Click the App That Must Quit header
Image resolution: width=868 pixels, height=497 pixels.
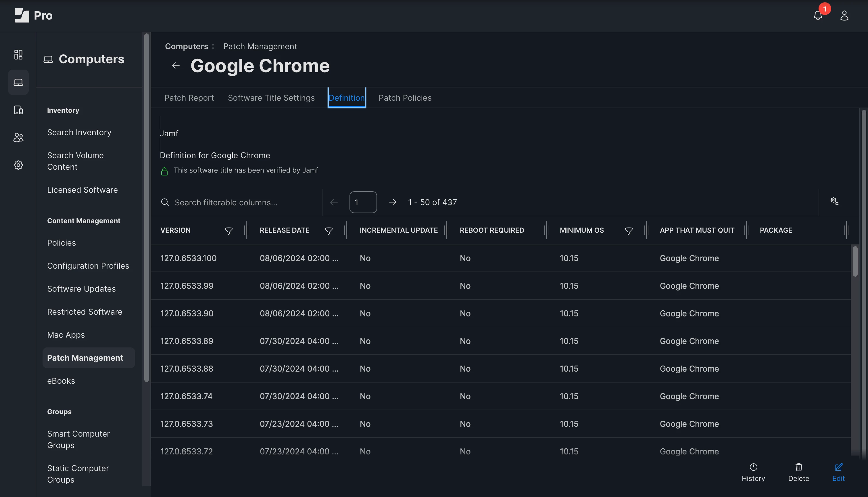coord(697,230)
